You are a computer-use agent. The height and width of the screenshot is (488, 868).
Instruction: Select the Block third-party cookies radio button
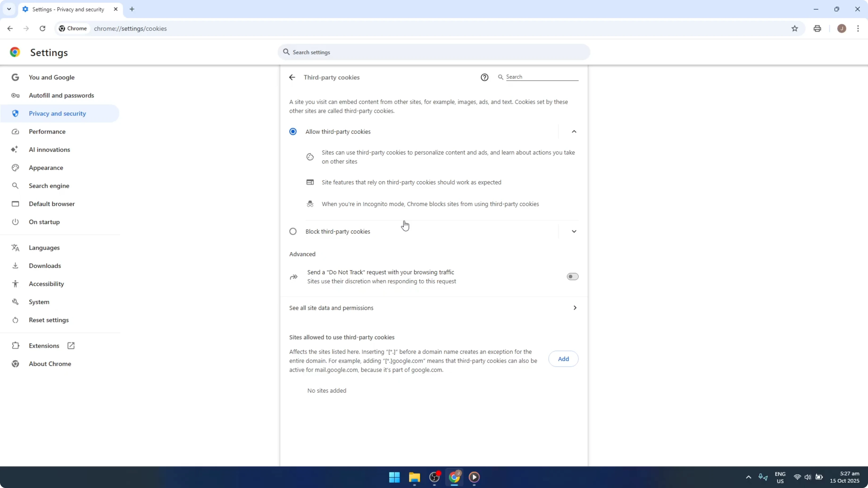(x=292, y=231)
